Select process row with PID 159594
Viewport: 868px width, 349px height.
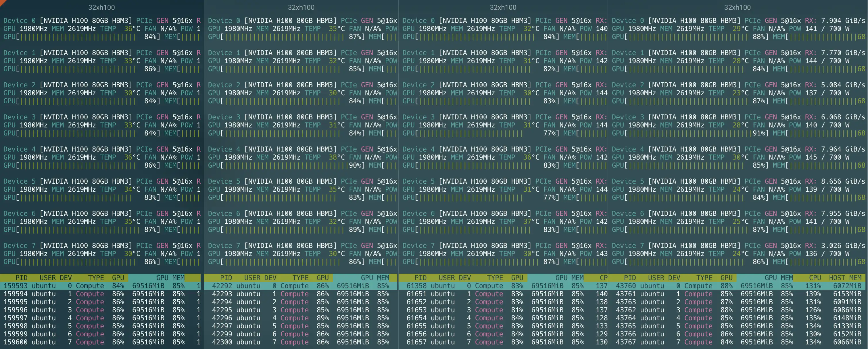100,294
